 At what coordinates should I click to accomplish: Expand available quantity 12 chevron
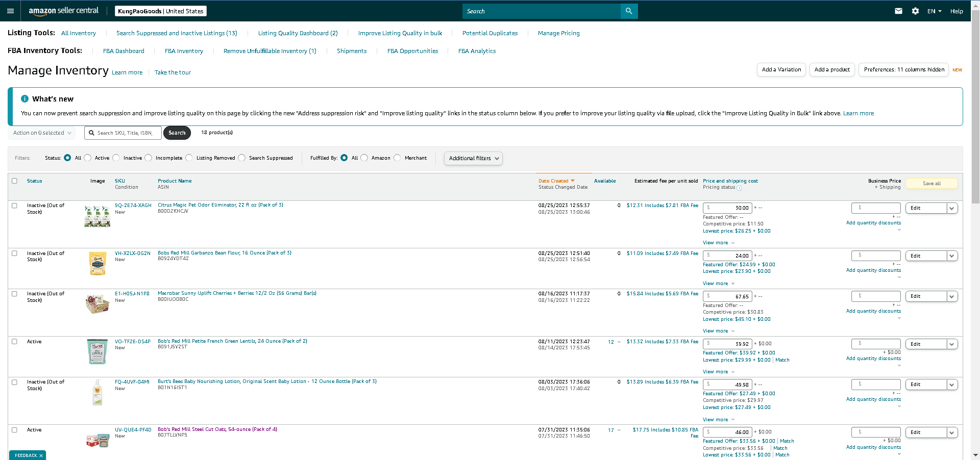point(619,342)
